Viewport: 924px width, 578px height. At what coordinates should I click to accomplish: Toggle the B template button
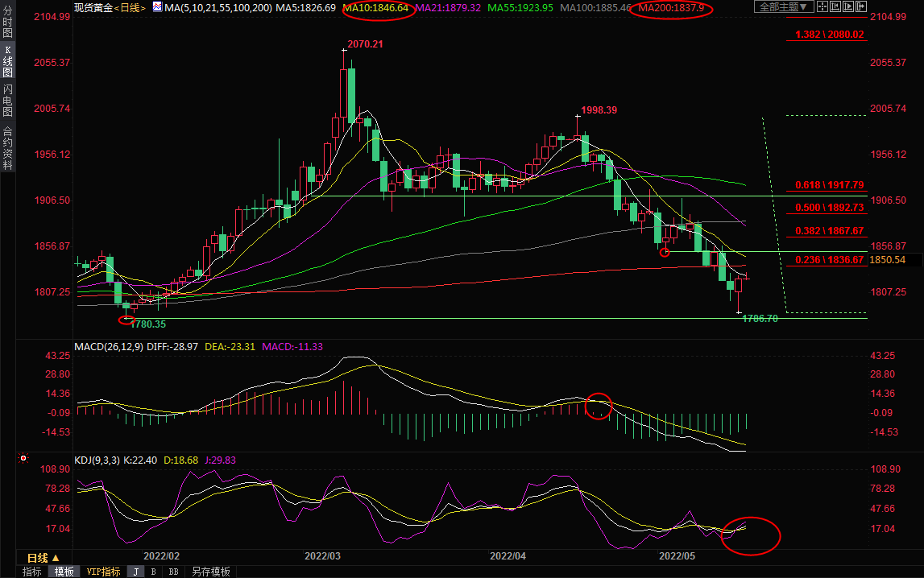(153, 572)
